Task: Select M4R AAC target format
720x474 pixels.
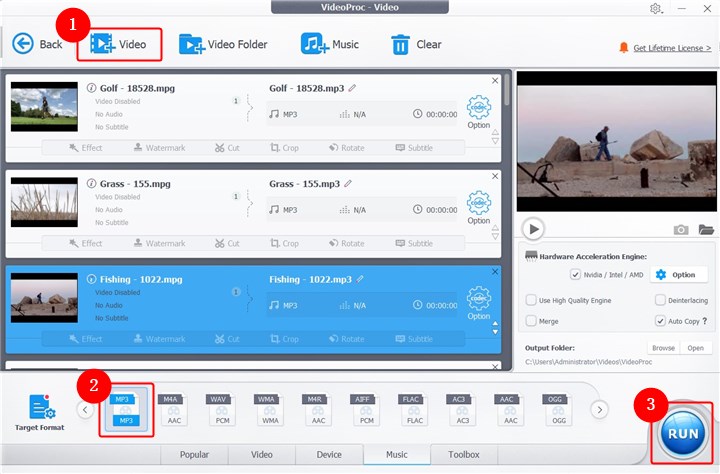Action: pos(317,410)
